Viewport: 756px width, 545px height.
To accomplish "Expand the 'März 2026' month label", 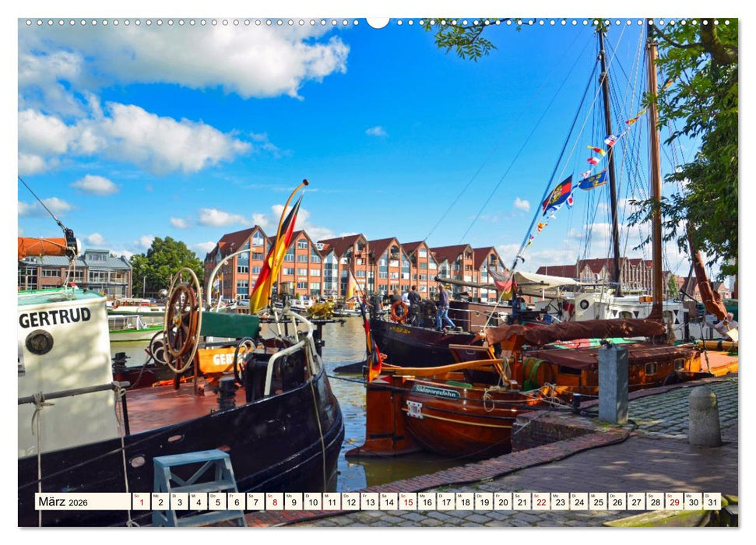I will coord(58,502).
